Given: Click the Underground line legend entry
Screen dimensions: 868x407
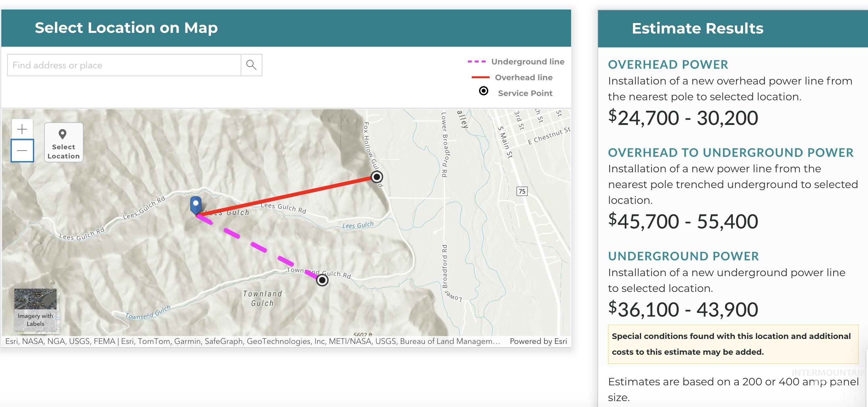Looking at the screenshot, I should [x=516, y=62].
